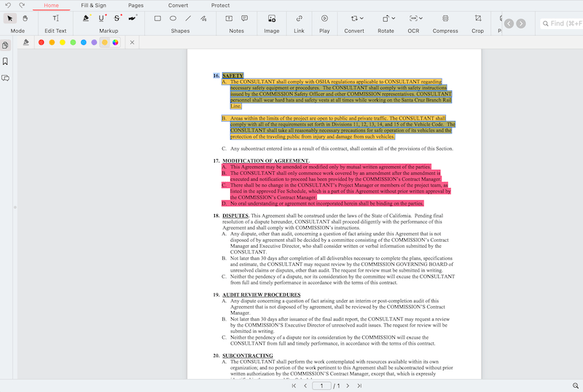Switch to the Home tab
The height and width of the screenshot is (392, 583).
(x=51, y=5)
